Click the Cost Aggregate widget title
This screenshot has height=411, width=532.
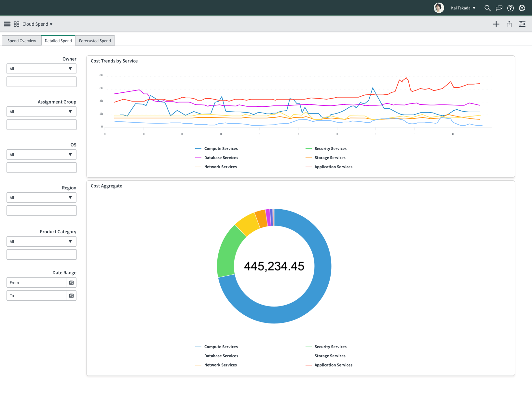coord(106,186)
